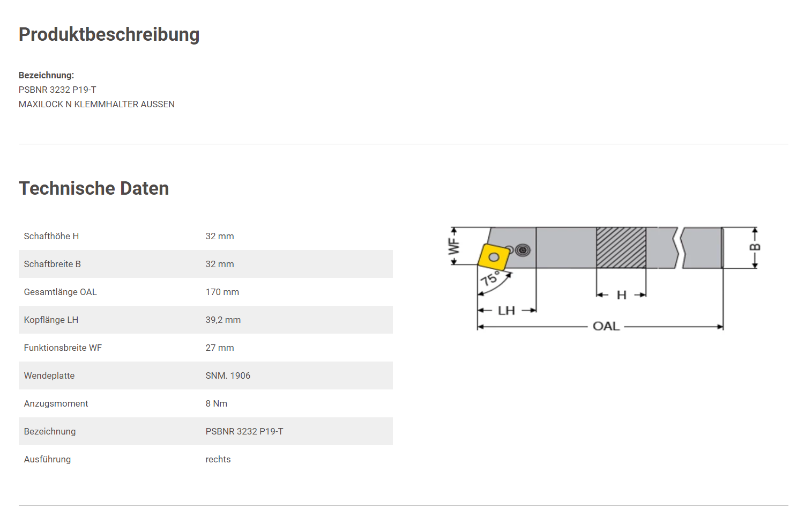Click the Funktionsbreite WF row label
This screenshot has width=812, height=523.
point(63,348)
